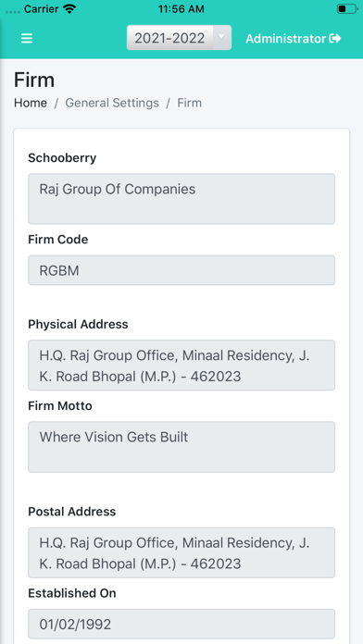
Task: Click the Established On date field
Action: coord(181,624)
